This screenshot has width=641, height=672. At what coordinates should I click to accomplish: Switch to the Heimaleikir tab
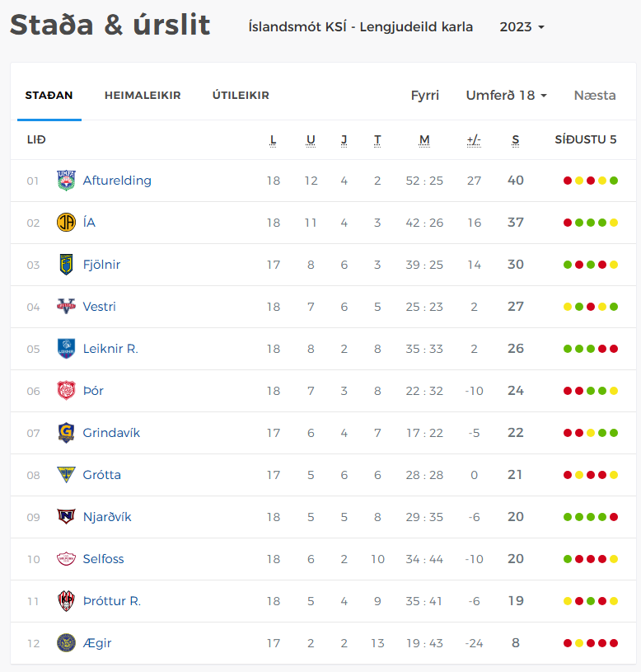click(x=143, y=95)
